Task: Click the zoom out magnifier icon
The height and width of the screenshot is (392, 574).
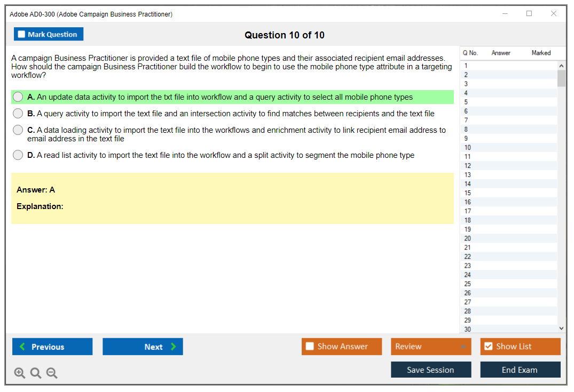Action: [x=52, y=373]
